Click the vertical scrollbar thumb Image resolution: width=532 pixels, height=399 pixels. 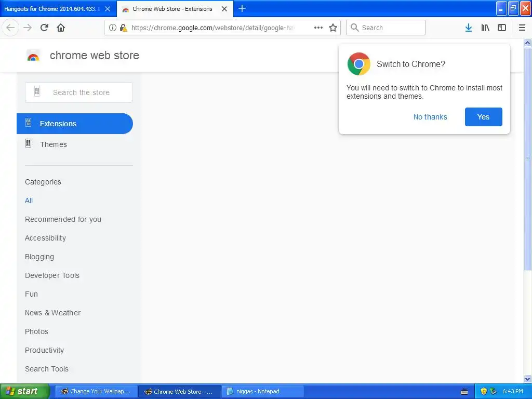[x=527, y=159]
